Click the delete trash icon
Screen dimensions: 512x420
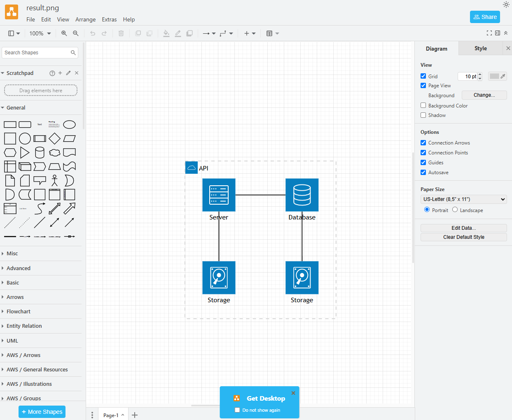tap(121, 33)
